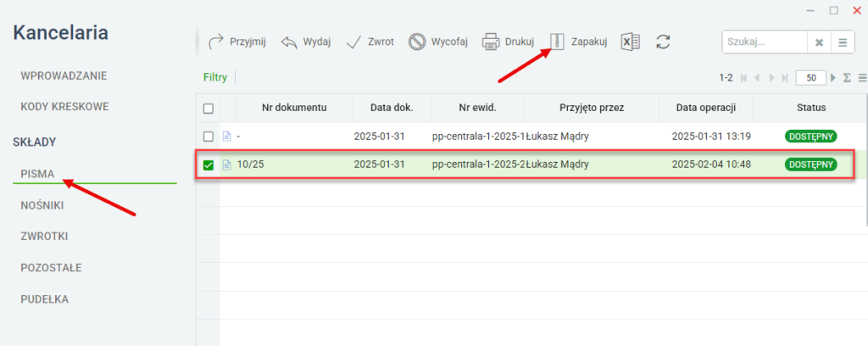The height and width of the screenshot is (346, 868).
Task: Click Łukasz Mądry in the 10/25 row
Action: tap(558, 165)
